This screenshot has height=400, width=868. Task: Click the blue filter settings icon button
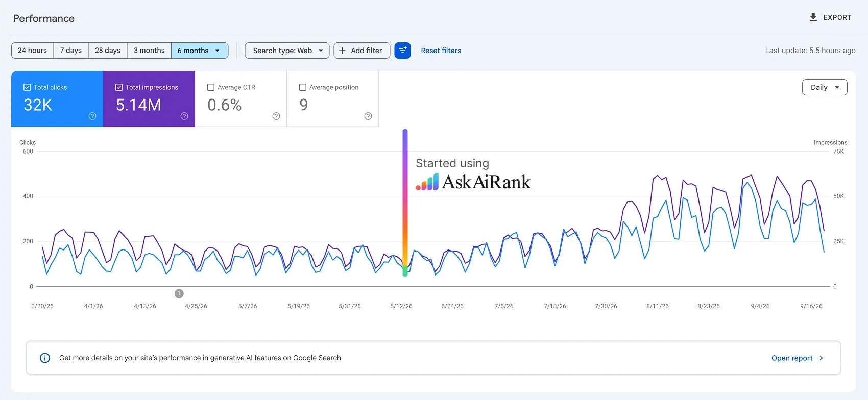click(x=402, y=51)
